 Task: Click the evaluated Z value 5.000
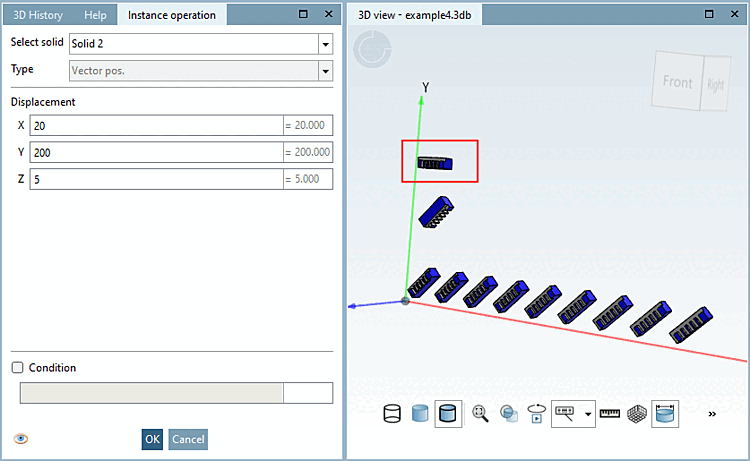308,179
